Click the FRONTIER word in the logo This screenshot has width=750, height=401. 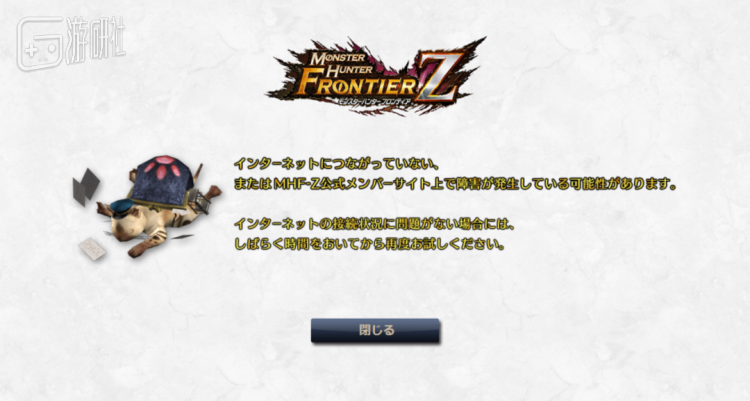(356, 85)
